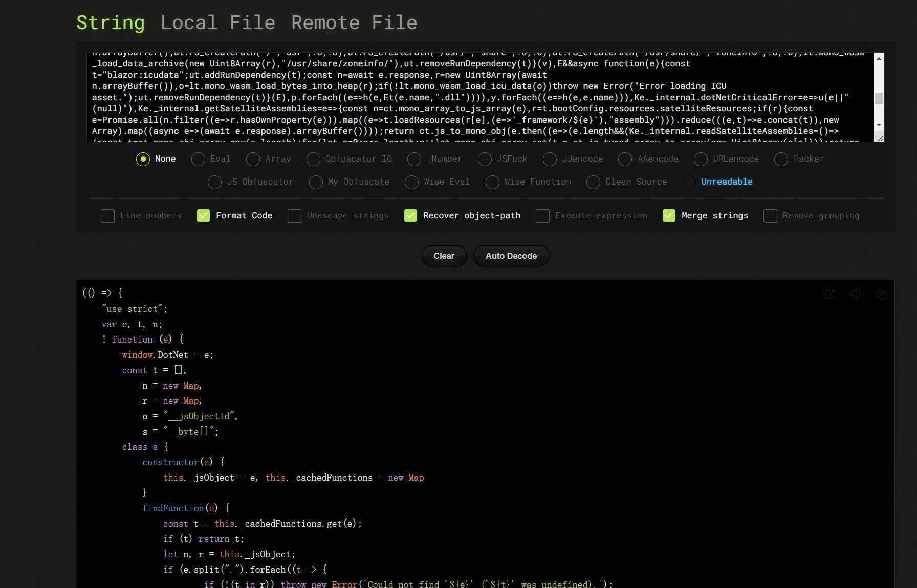
Task: Choose the JS Obfuscator option
Action: [x=214, y=182]
